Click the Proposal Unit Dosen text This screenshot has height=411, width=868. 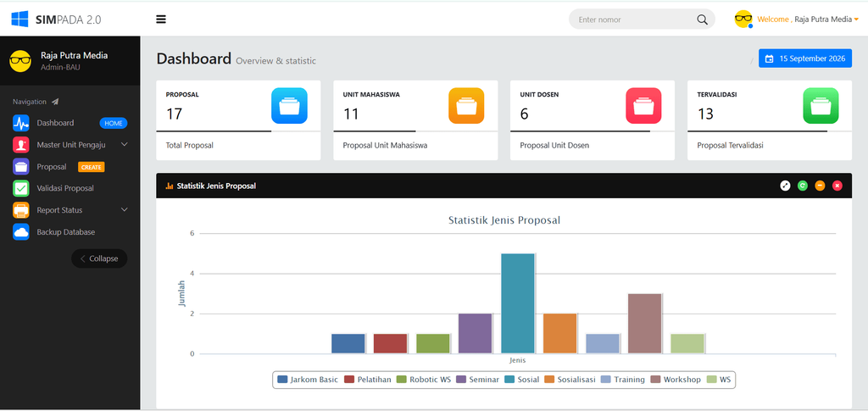pyautogui.click(x=554, y=146)
